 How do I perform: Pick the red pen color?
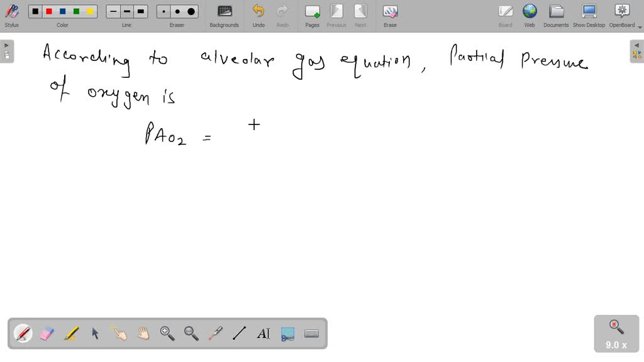pyautogui.click(x=48, y=11)
